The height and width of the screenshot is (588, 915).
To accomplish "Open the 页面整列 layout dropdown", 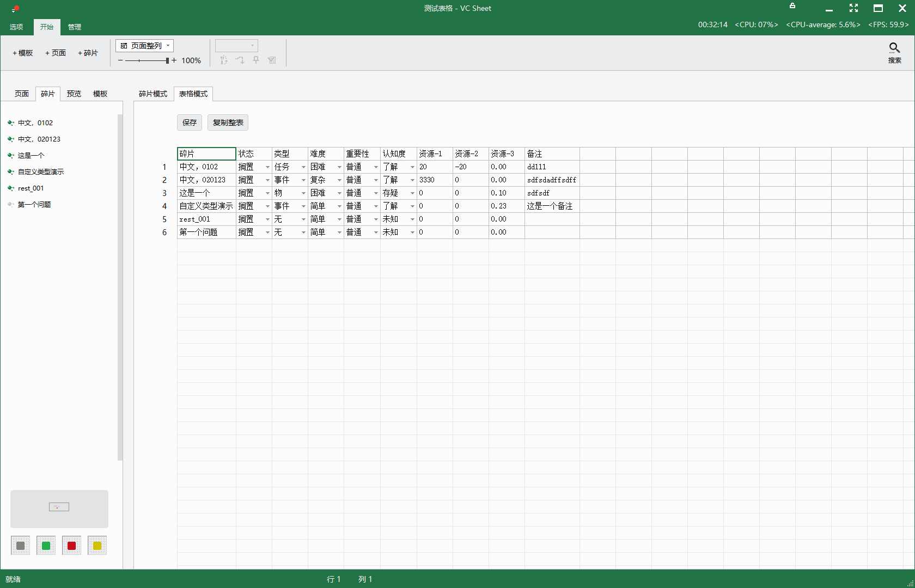I will point(145,46).
